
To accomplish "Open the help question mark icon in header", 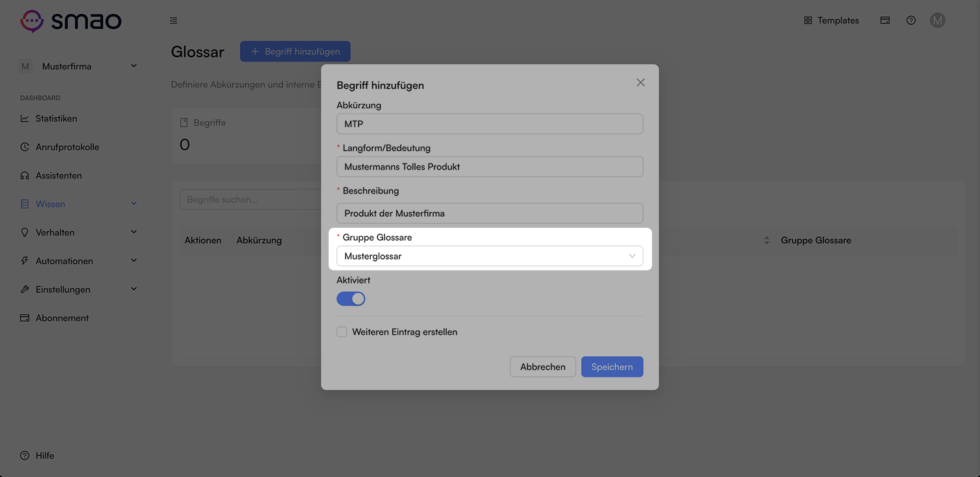I will (911, 21).
